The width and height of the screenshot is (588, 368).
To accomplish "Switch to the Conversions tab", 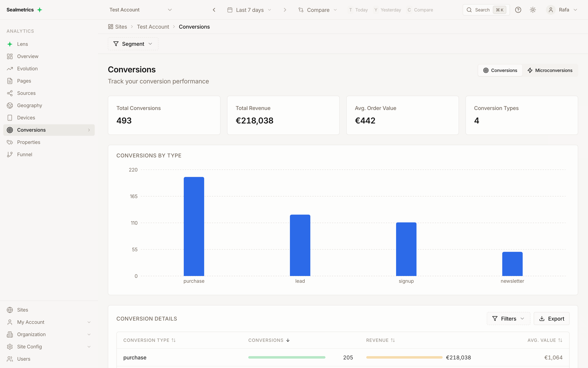I will point(500,70).
